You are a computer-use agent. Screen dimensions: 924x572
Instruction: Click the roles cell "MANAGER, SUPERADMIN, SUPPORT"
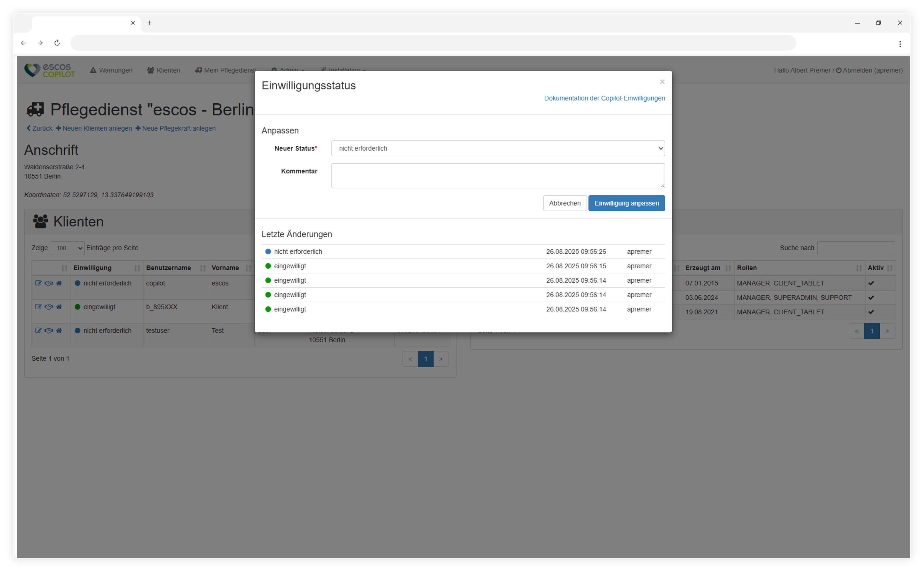tap(794, 298)
